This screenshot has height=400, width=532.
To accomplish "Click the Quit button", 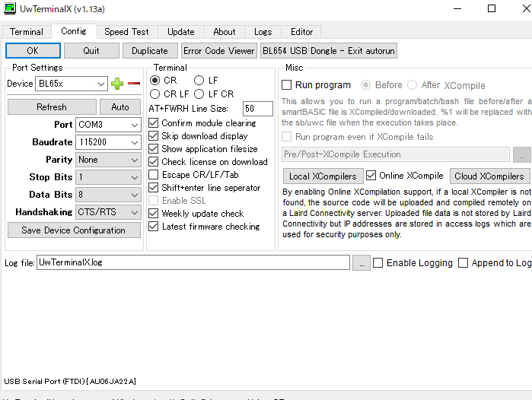I will pyautogui.click(x=91, y=51).
